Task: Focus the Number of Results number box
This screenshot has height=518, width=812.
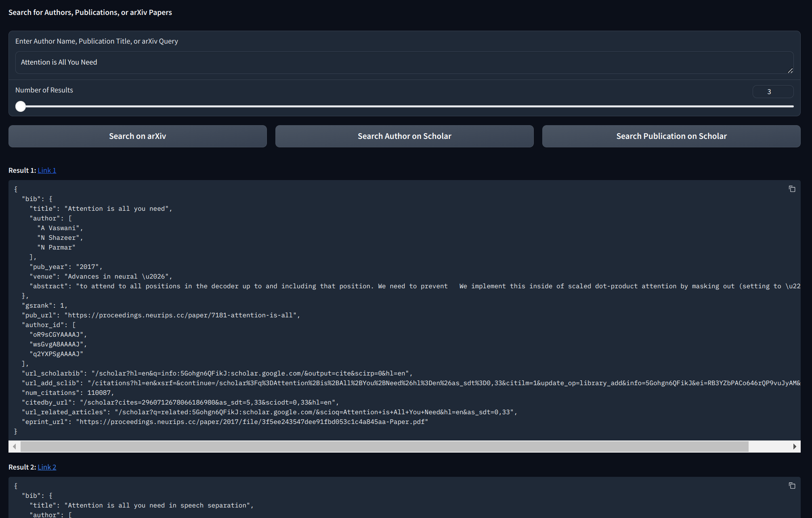Action: coord(772,92)
